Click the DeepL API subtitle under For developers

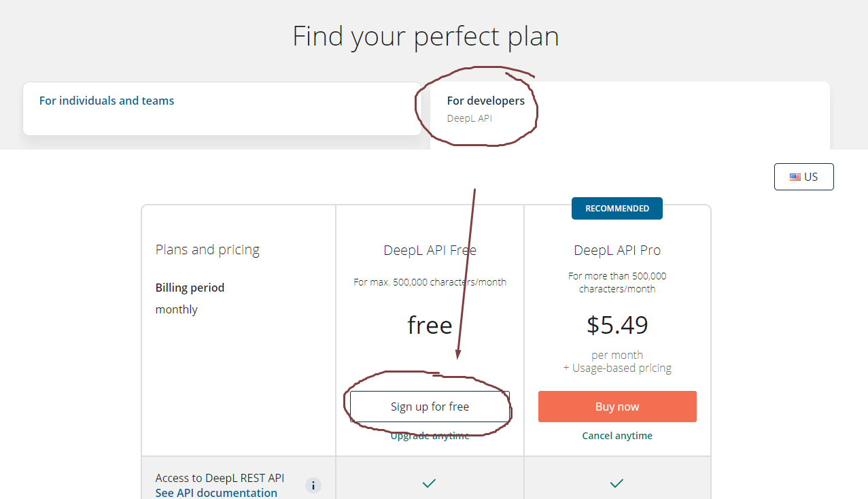click(469, 118)
